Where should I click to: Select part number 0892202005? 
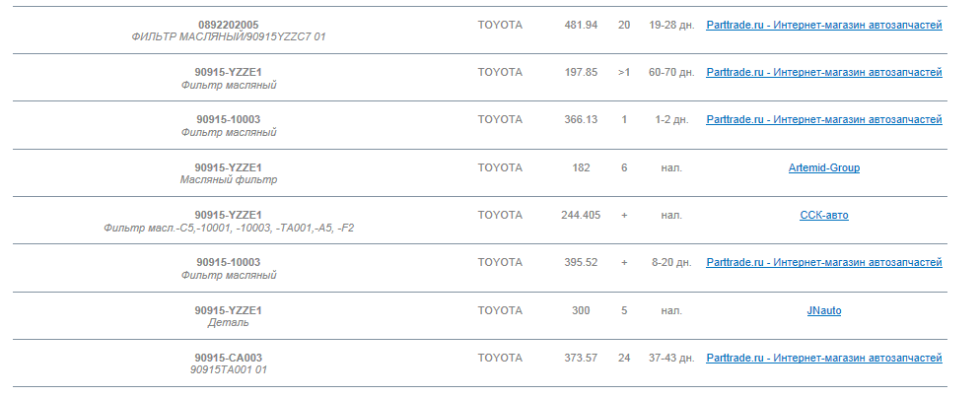click(228, 25)
